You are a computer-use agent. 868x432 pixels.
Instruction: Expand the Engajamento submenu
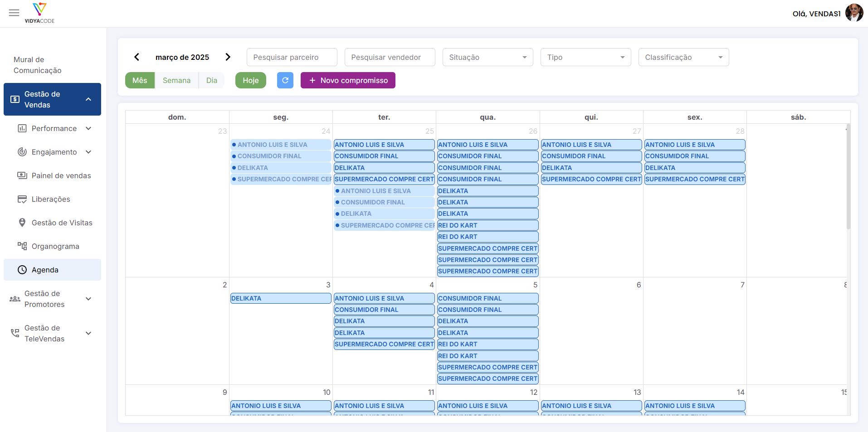(88, 152)
